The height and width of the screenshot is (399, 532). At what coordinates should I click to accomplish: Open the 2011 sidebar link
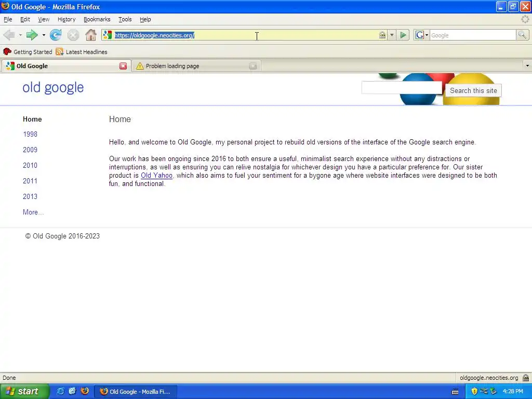(30, 181)
